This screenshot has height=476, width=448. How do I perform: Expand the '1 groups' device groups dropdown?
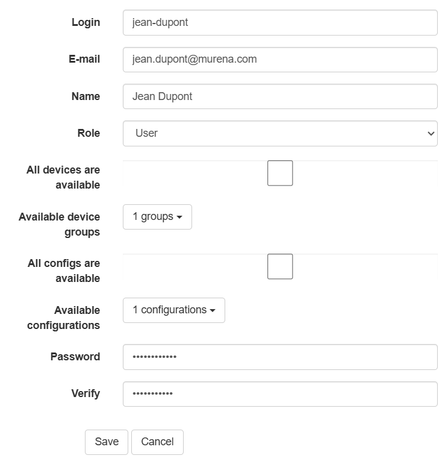tap(157, 217)
